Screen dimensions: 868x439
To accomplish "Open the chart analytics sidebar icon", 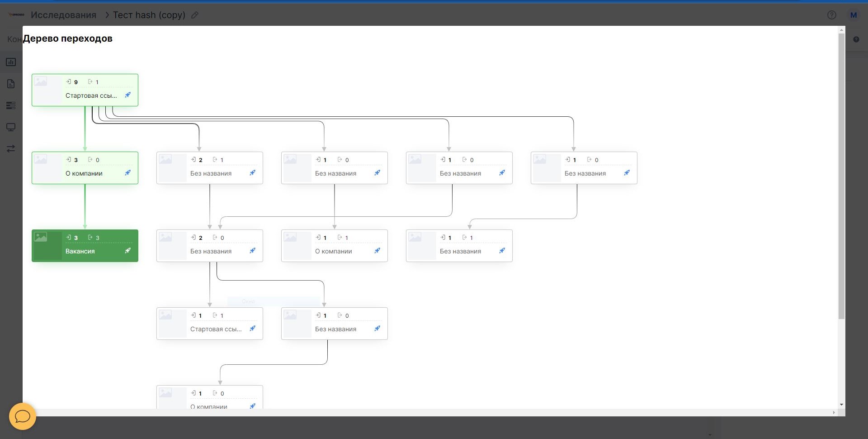I will (11, 62).
